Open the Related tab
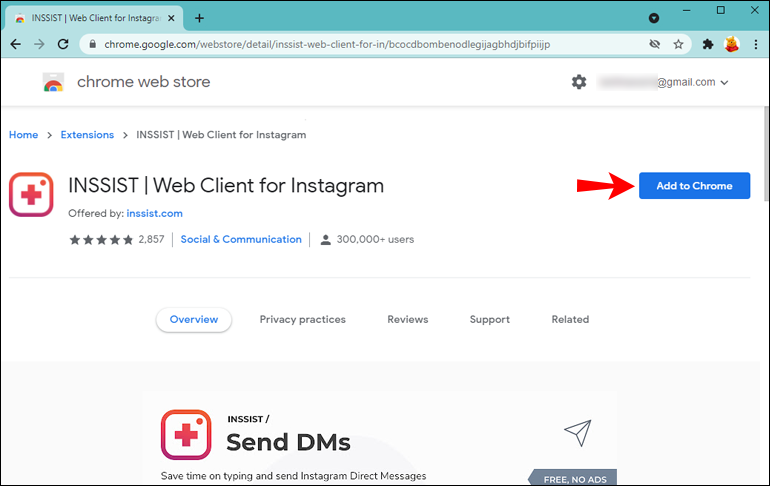Viewport: 770px width, 486px height. (570, 320)
